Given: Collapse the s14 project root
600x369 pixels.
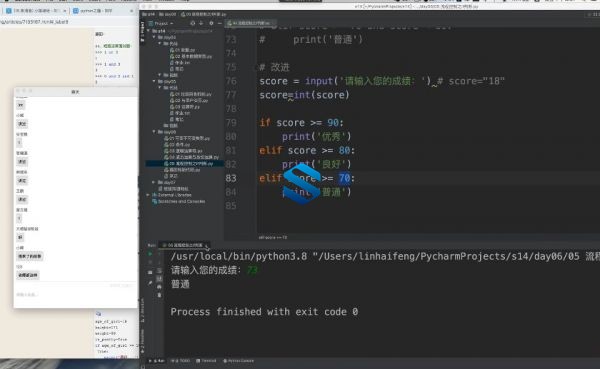Looking at the screenshot, I should [148, 31].
